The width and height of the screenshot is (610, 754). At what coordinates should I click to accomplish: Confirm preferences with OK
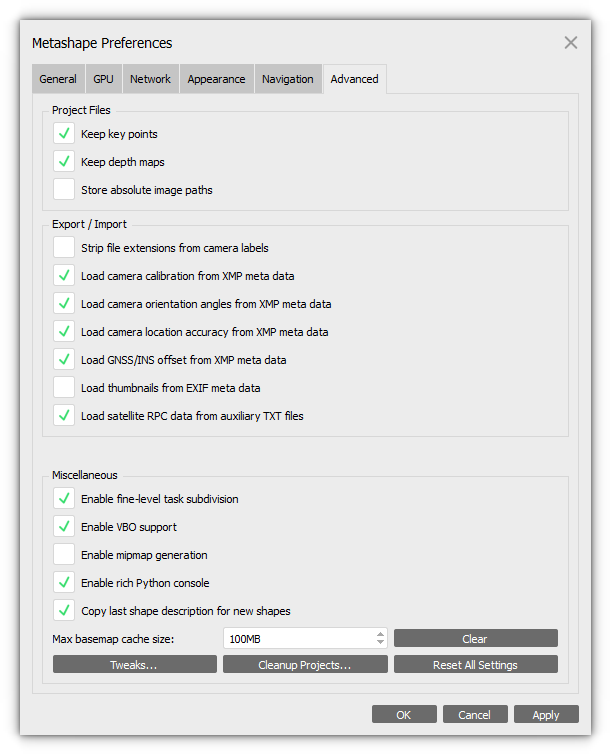click(x=404, y=714)
